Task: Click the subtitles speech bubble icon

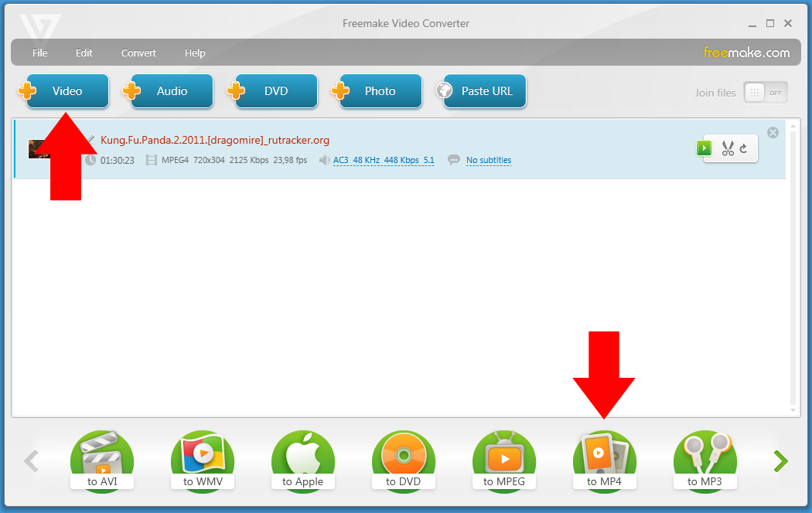Action: tap(454, 160)
